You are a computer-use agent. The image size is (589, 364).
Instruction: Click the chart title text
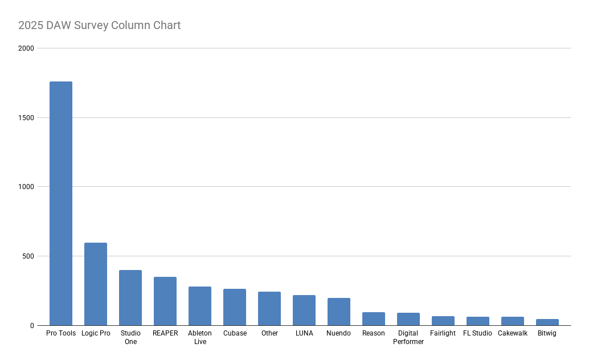(100, 25)
